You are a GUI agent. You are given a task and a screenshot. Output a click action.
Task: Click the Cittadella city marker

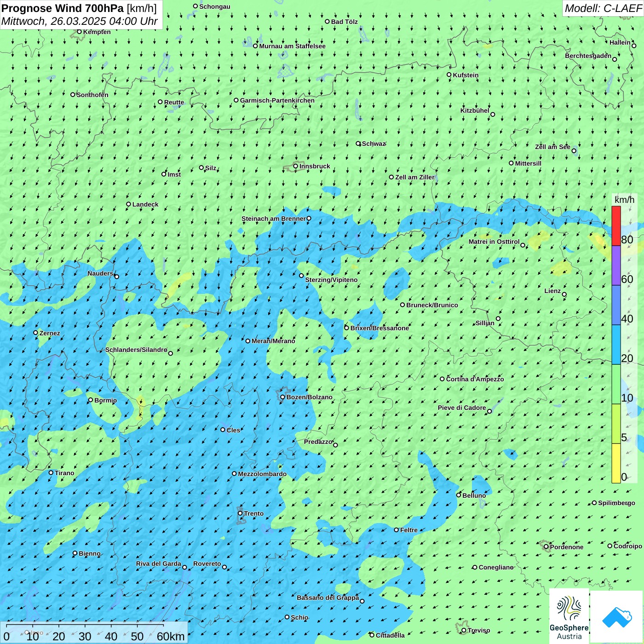click(x=372, y=635)
